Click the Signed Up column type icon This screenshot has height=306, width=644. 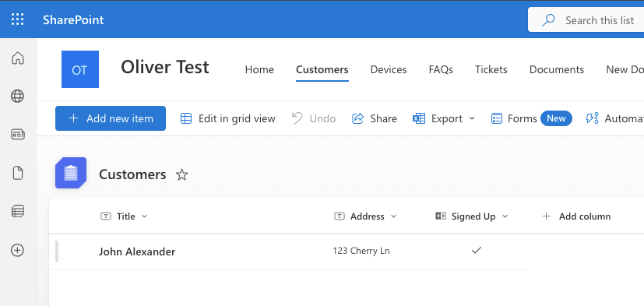[x=441, y=216]
